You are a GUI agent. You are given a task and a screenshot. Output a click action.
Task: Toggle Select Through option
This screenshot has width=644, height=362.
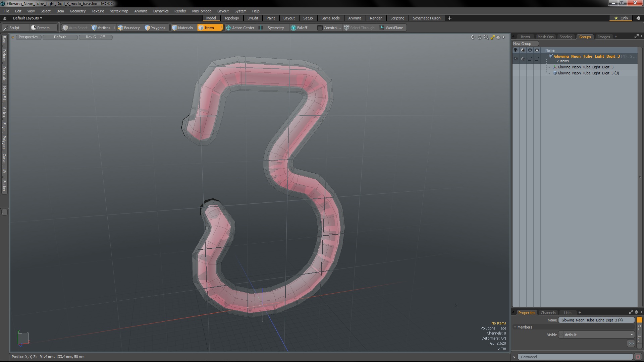(359, 28)
